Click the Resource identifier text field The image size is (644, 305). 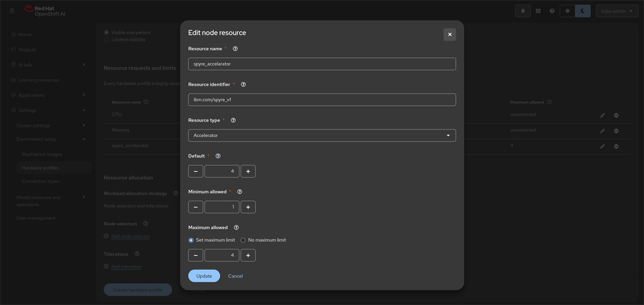pyautogui.click(x=322, y=100)
